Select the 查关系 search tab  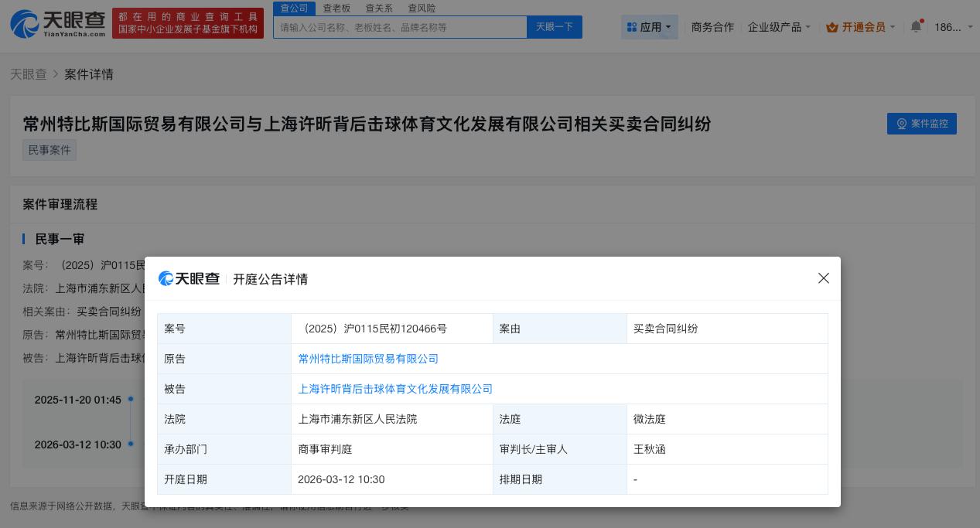point(379,8)
